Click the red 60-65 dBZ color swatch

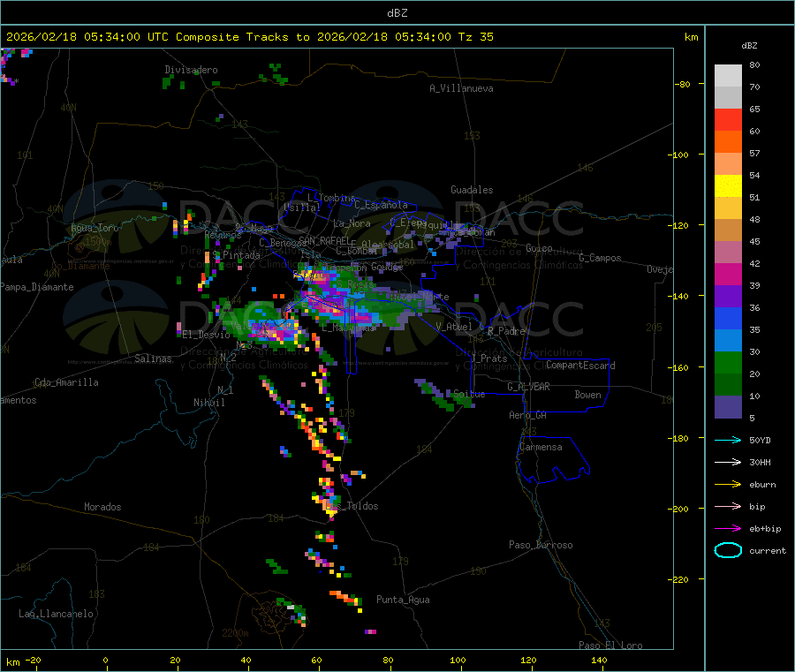pos(728,119)
